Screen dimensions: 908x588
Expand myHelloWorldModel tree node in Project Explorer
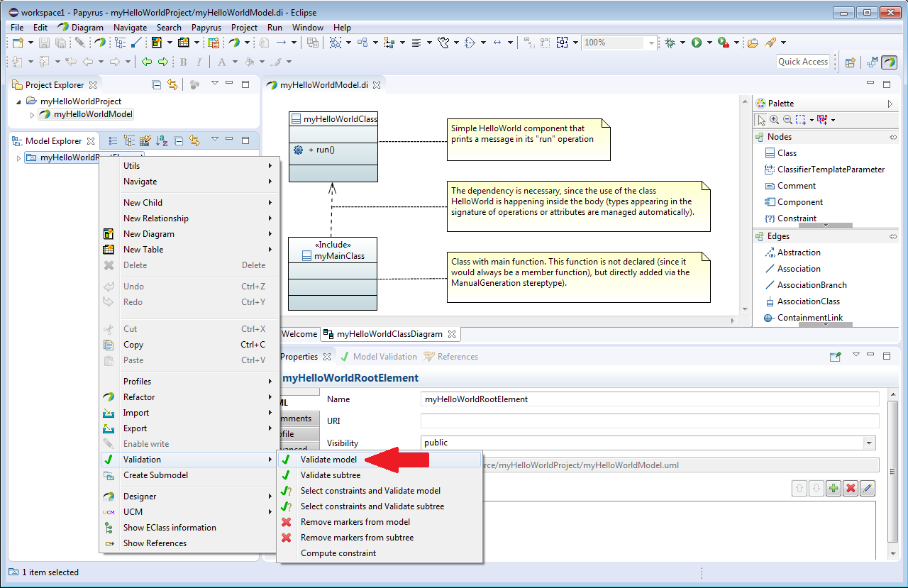pos(32,114)
